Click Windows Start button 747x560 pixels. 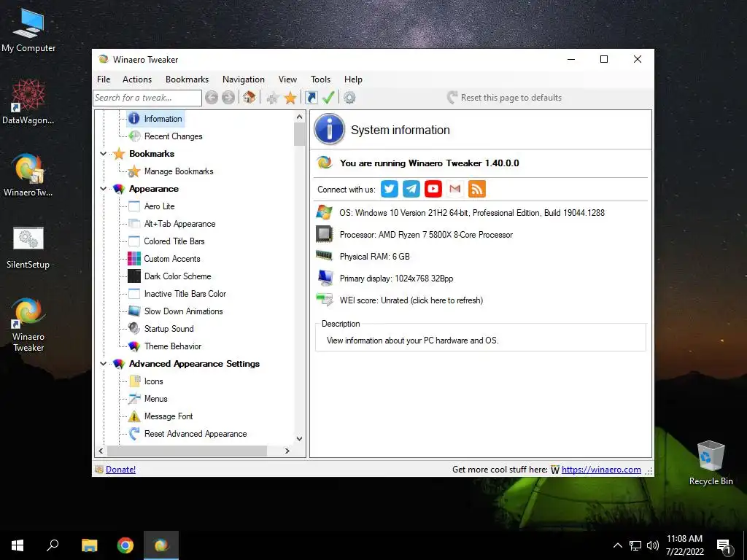pos(18,545)
